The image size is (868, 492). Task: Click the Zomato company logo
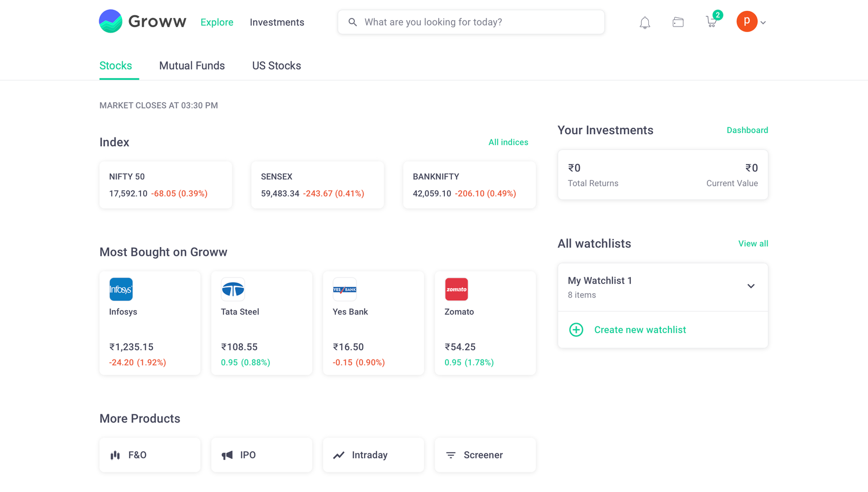click(x=456, y=289)
